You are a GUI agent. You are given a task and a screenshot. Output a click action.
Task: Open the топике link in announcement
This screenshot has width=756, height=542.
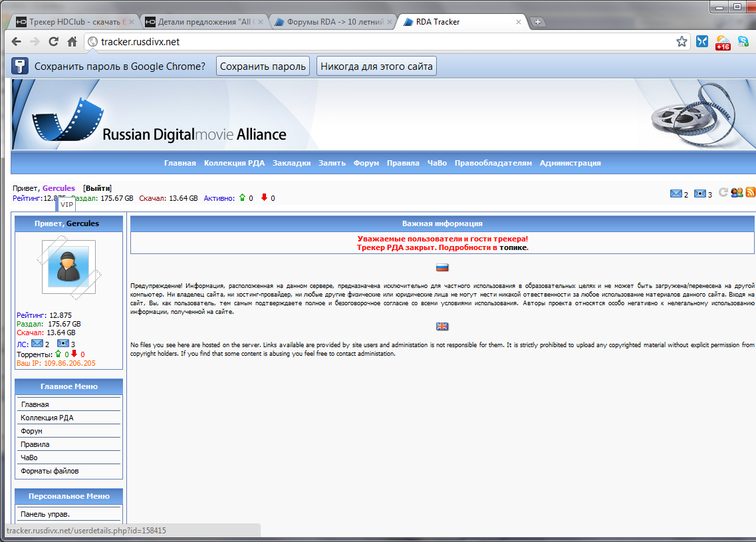[x=513, y=247]
